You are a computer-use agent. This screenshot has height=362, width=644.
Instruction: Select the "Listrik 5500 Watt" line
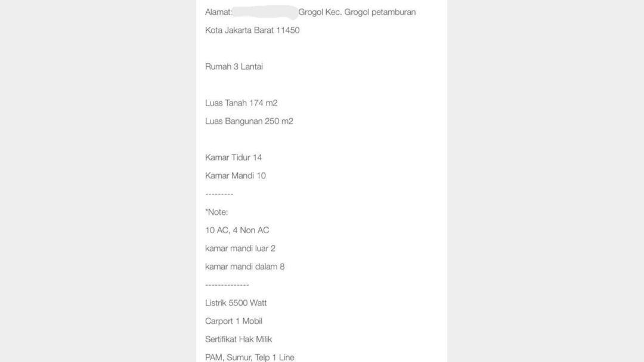[236, 303]
